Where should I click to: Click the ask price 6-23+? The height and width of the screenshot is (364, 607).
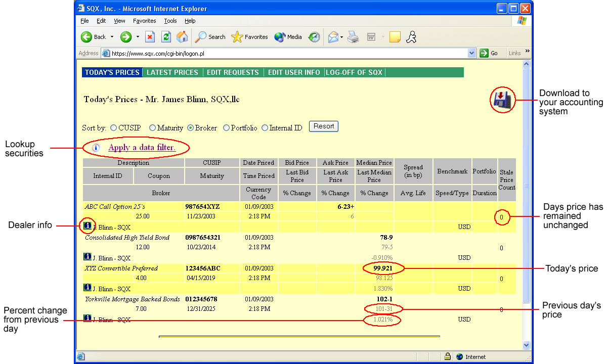click(346, 207)
